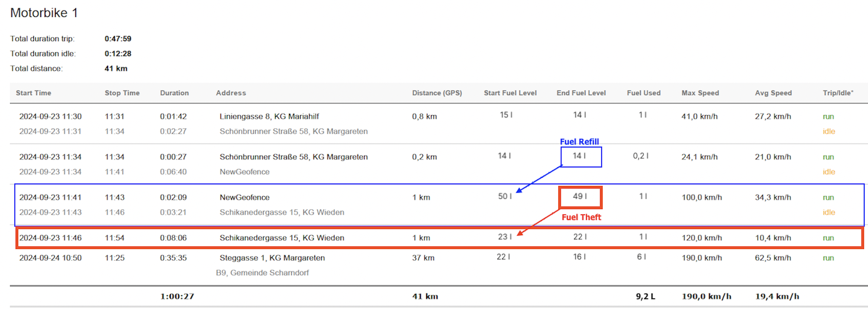Click the Duration column header
The image size is (868, 309).
(x=174, y=93)
